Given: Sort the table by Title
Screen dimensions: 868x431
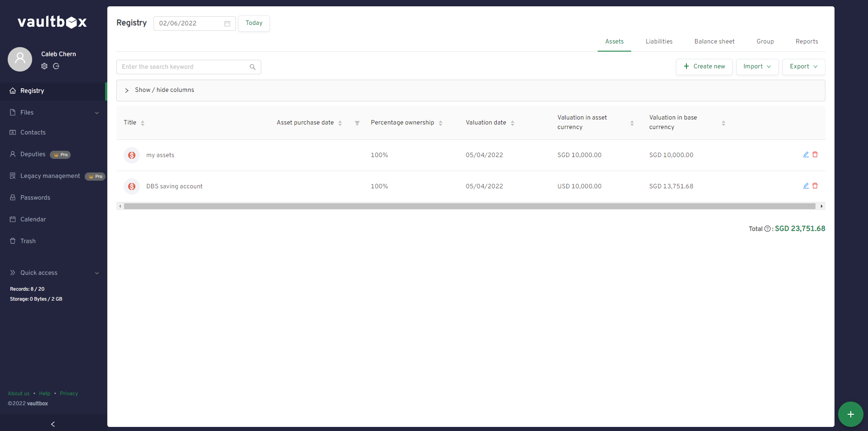Looking at the screenshot, I should [x=143, y=122].
